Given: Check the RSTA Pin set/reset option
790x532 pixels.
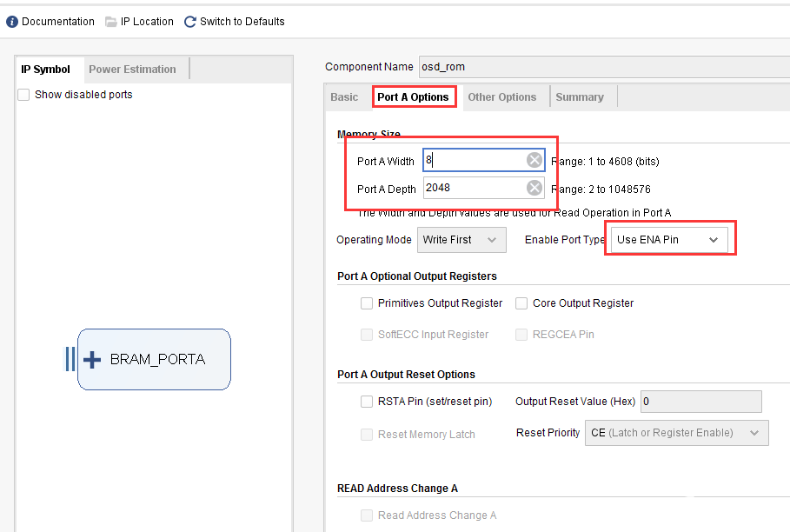Looking at the screenshot, I should 367,402.
